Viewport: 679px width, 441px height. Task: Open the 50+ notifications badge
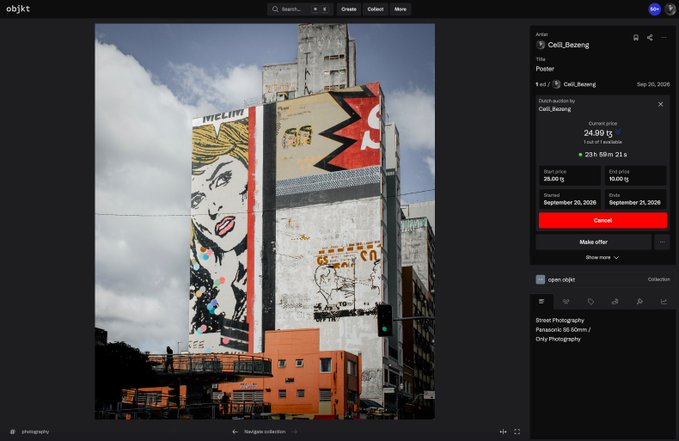coord(654,9)
